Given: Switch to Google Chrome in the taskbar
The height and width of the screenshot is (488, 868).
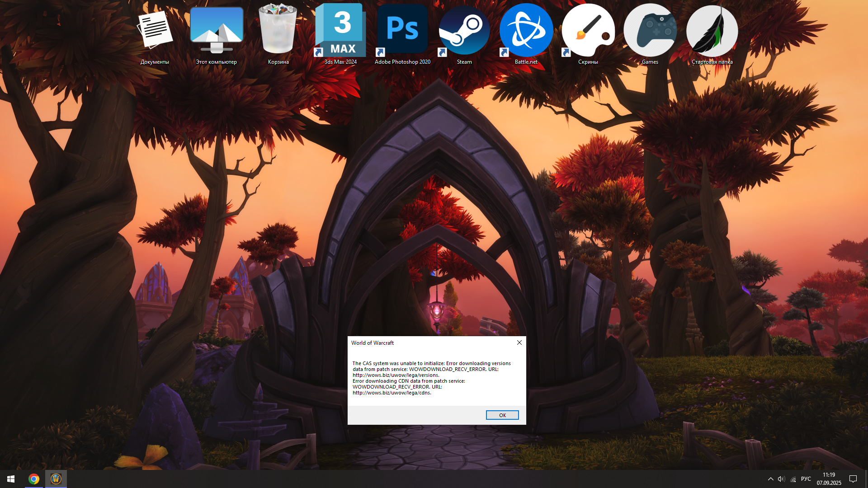Looking at the screenshot, I should (34, 479).
